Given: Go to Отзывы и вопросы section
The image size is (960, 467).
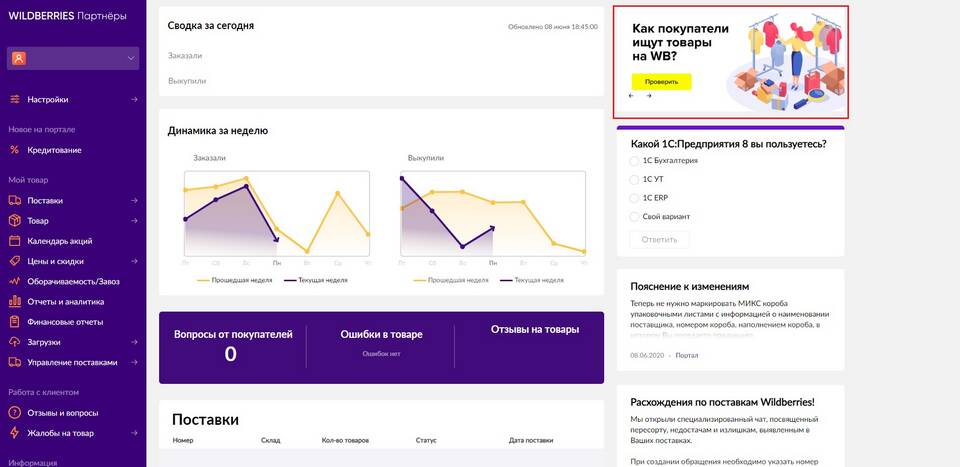Looking at the screenshot, I should click(x=62, y=413).
